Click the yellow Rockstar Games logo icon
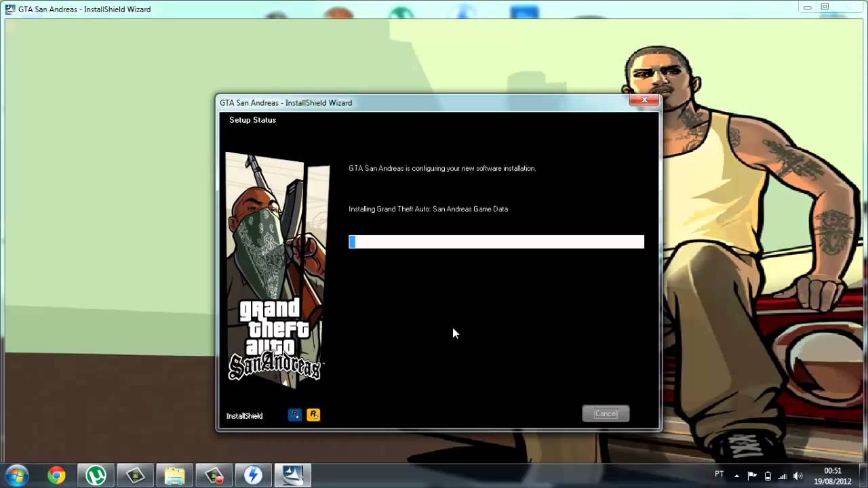Image resolution: width=868 pixels, height=488 pixels. click(313, 414)
